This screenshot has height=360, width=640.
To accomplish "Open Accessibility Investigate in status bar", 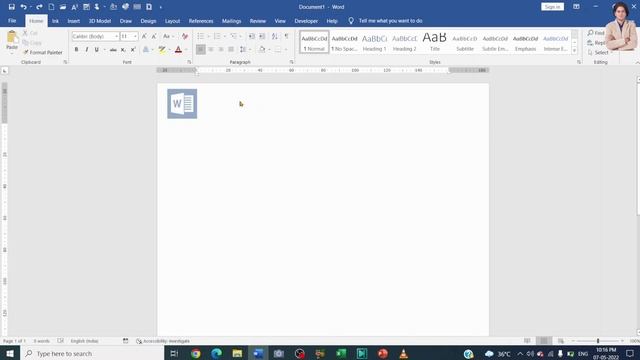I will 163,341.
